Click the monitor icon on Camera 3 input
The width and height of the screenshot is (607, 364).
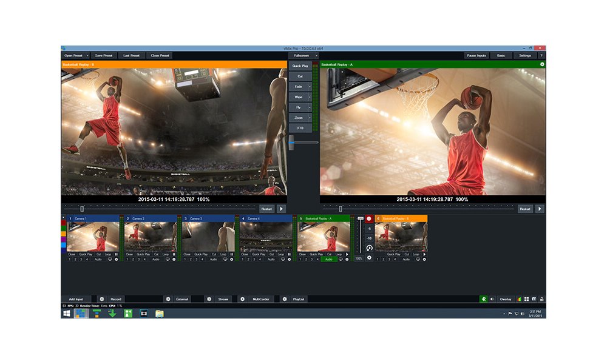(225, 259)
